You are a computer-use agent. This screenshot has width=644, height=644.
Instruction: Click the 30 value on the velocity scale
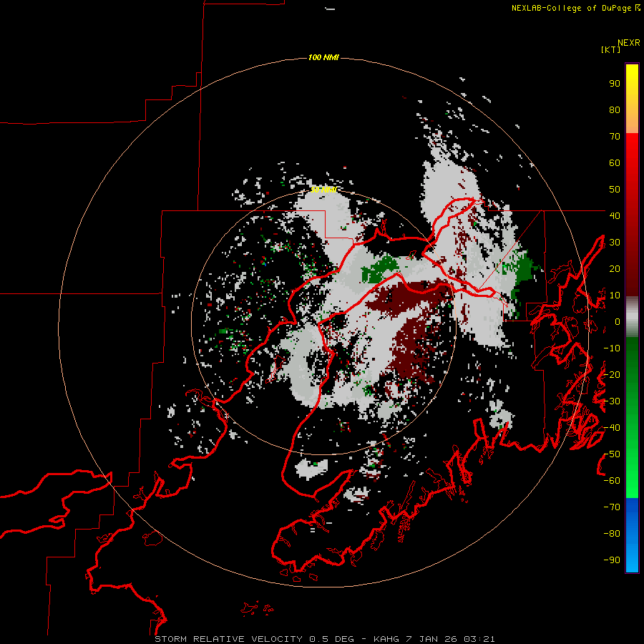pos(615,243)
